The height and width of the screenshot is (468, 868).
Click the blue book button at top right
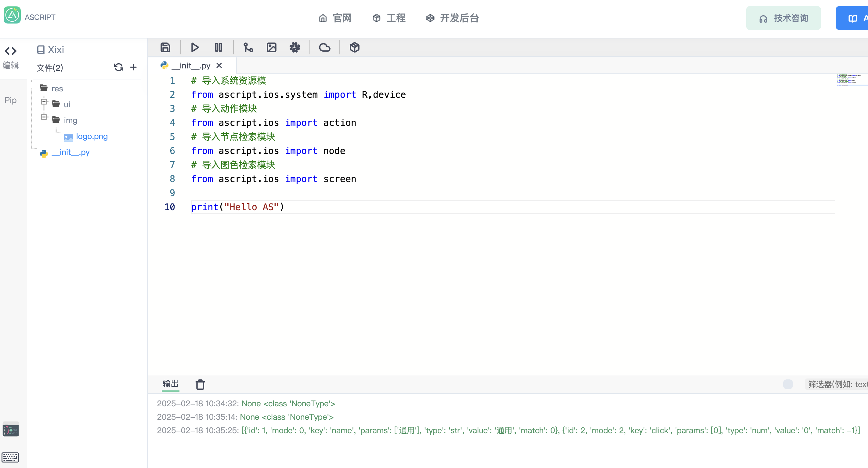[852, 18]
